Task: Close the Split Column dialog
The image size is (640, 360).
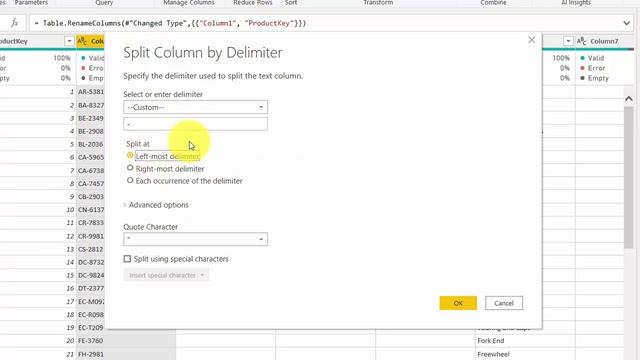Action: [x=531, y=40]
